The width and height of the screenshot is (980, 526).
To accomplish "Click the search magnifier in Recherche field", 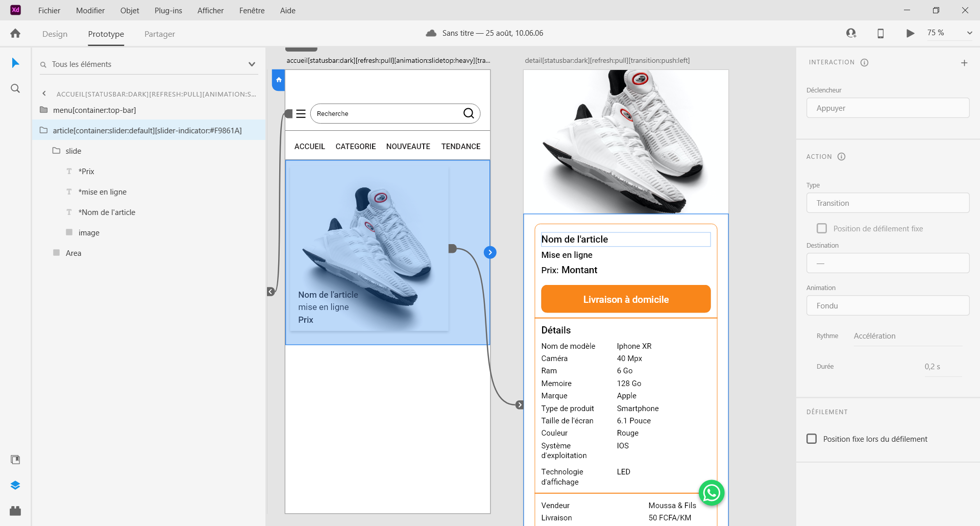I will coord(469,113).
